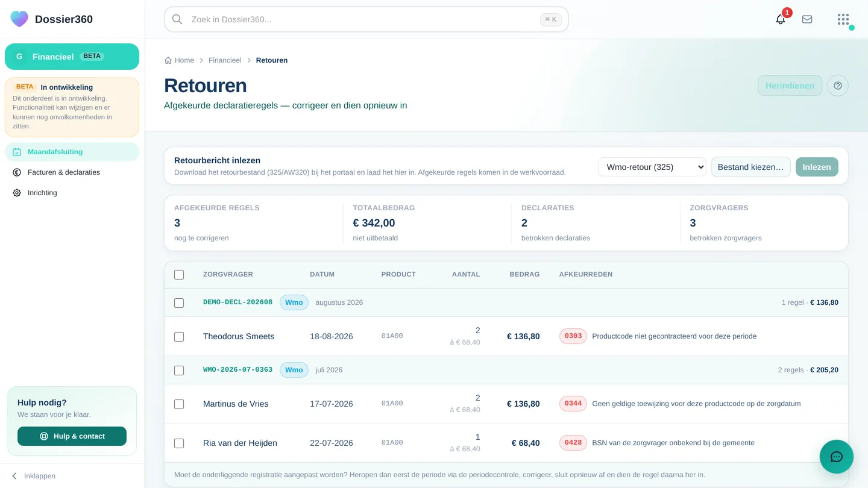Open the Wmo-retour (325) dropdown
This screenshot has height=488, width=868.
pyautogui.click(x=652, y=167)
